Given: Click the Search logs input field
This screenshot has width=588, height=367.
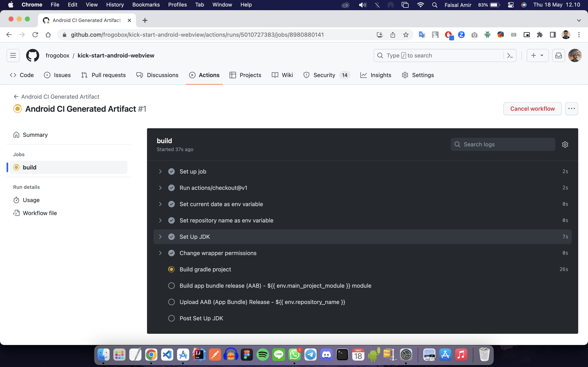Looking at the screenshot, I should 505,144.
